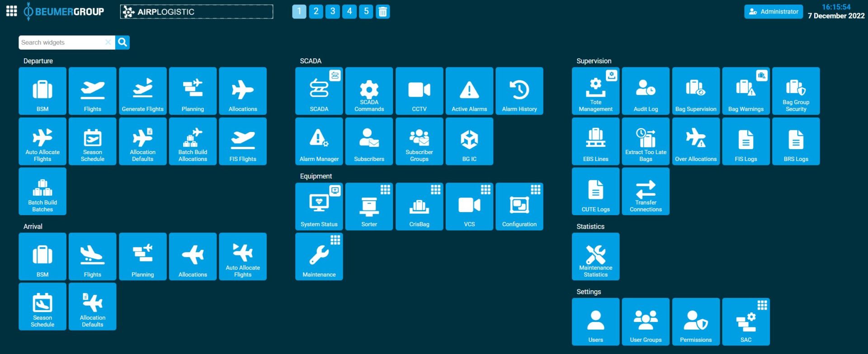Click the magnifier search button

[123, 42]
